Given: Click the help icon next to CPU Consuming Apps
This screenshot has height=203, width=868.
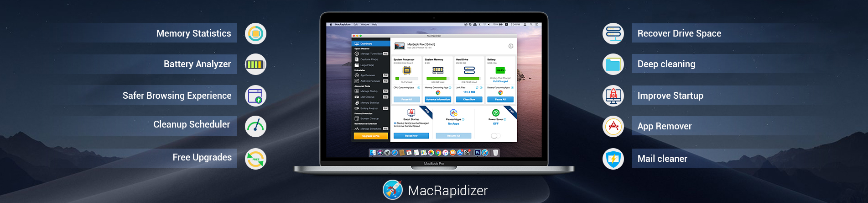Looking at the screenshot, I should pyautogui.click(x=419, y=87).
